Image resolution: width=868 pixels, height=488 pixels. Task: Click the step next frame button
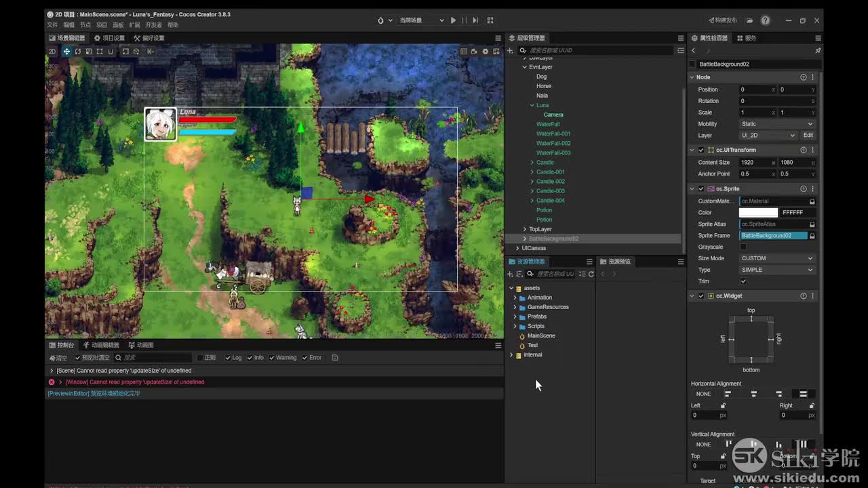point(475,20)
